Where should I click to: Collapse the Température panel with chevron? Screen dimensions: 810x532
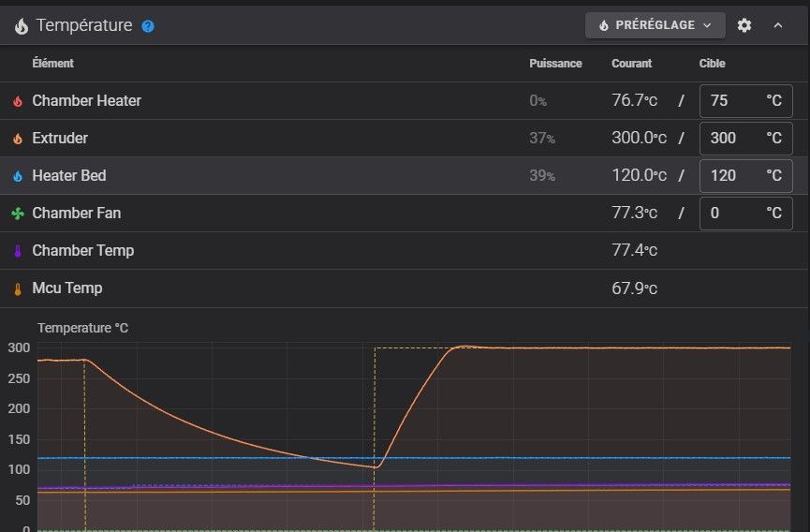pos(778,25)
